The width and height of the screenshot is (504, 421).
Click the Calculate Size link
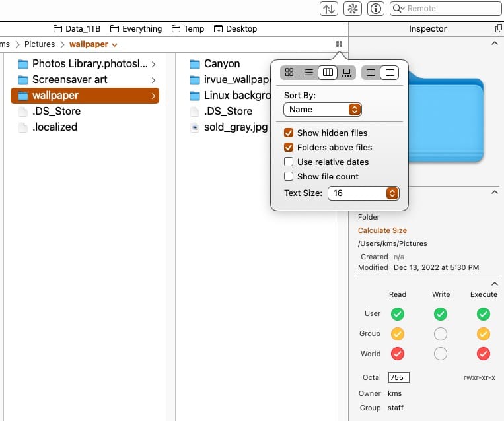click(382, 230)
